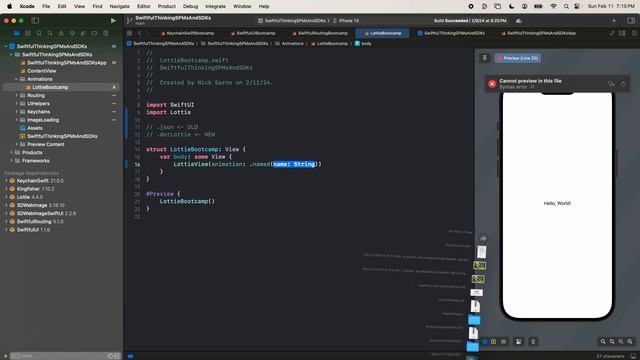Open the Find navigator magnifier icon
This screenshot has height=360, width=640.
tap(50, 33)
